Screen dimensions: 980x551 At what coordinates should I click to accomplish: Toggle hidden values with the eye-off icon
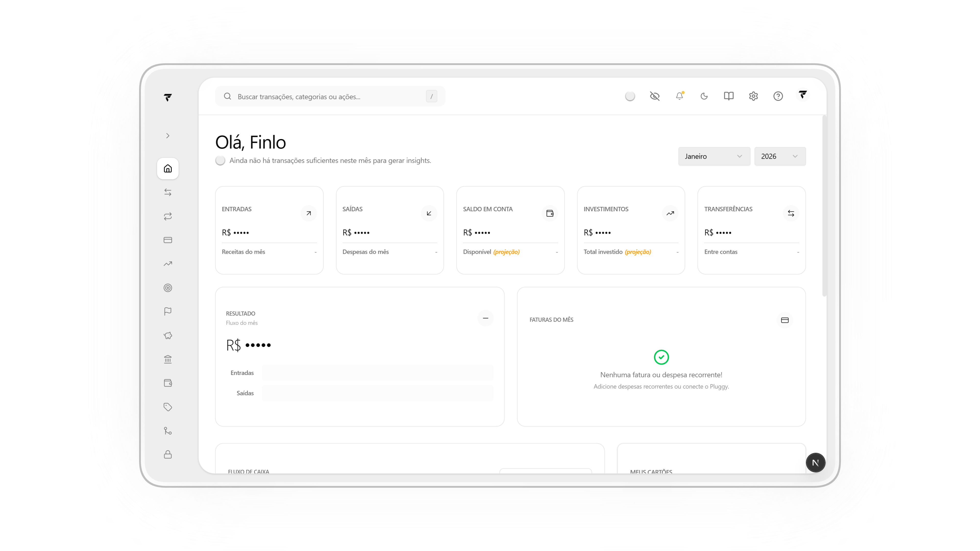pos(655,96)
